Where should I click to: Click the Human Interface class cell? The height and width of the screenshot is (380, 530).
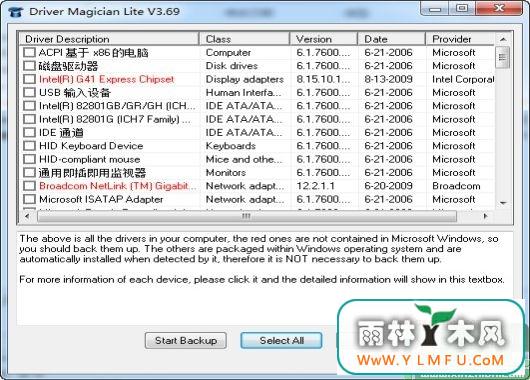tap(243, 93)
